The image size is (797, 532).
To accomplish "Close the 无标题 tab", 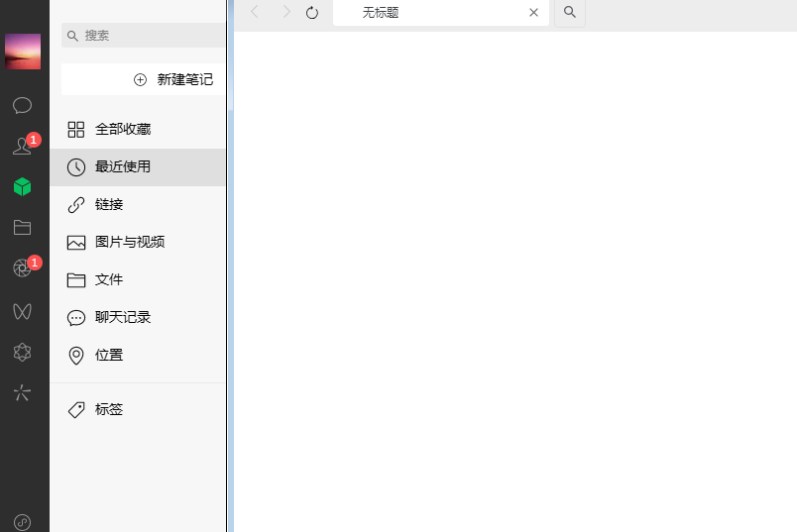I will click(533, 13).
